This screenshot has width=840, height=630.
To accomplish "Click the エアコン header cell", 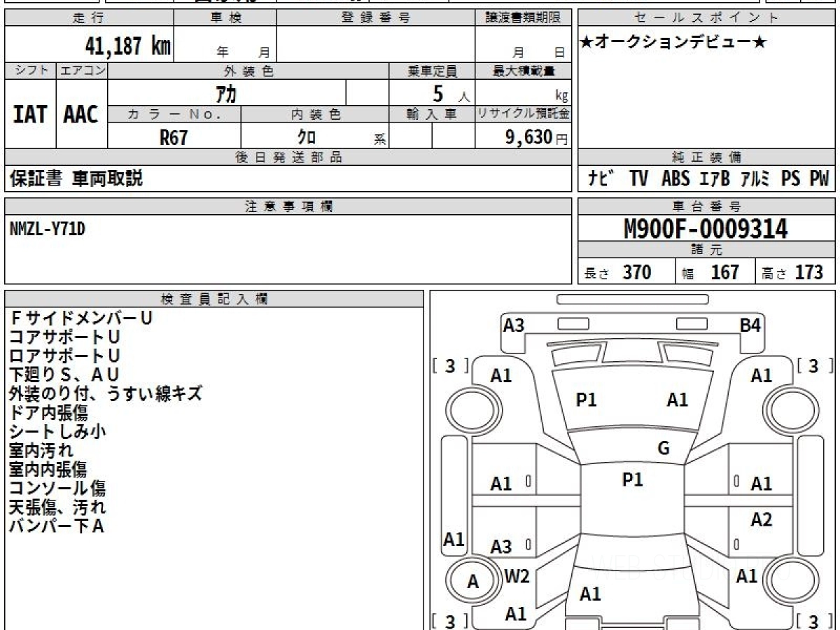I will [82, 71].
